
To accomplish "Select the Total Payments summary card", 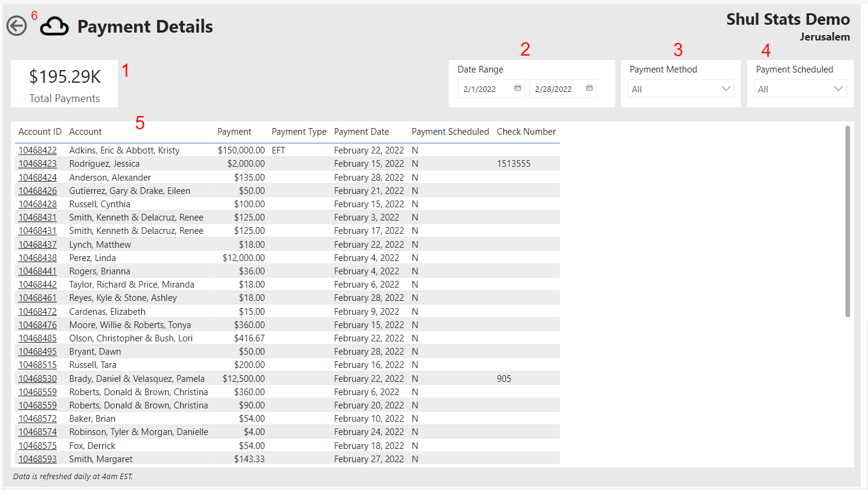I will point(63,83).
